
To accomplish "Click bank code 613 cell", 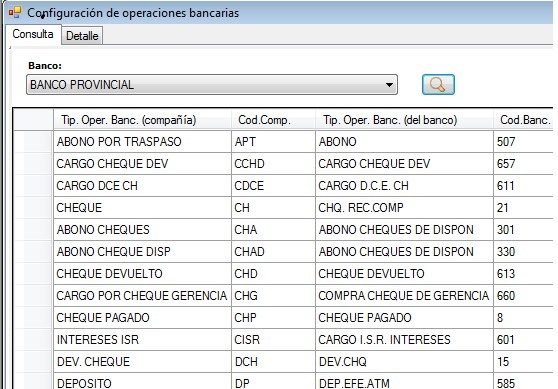I will point(523,274).
